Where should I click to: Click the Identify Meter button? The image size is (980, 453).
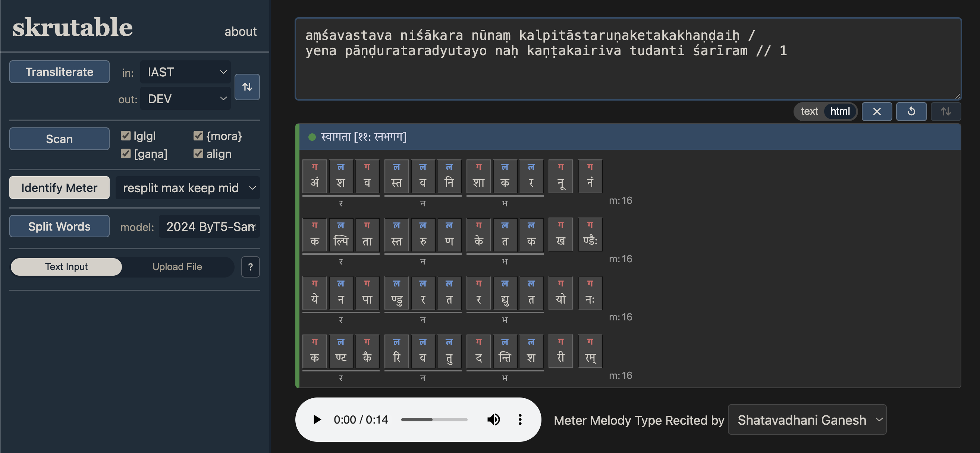(x=59, y=187)
